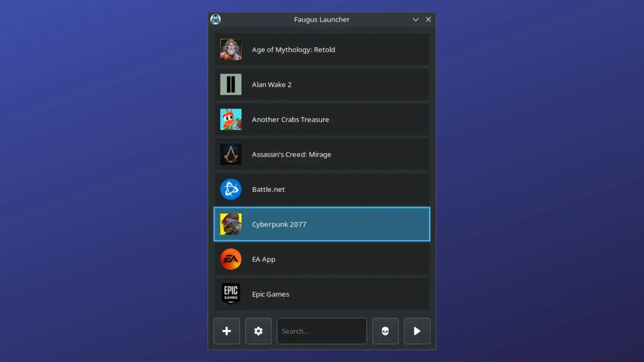This screenshot has height=362, width=644.
Task: Click the Alan Wake 2 game icon
Action: pos(231,84)
